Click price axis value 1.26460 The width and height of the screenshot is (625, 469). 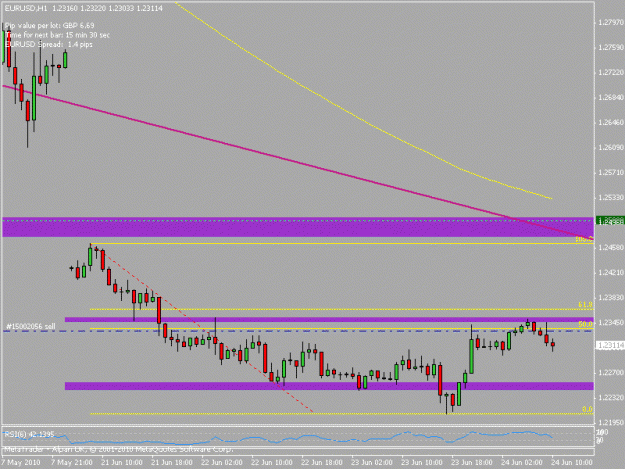(611, 123)
